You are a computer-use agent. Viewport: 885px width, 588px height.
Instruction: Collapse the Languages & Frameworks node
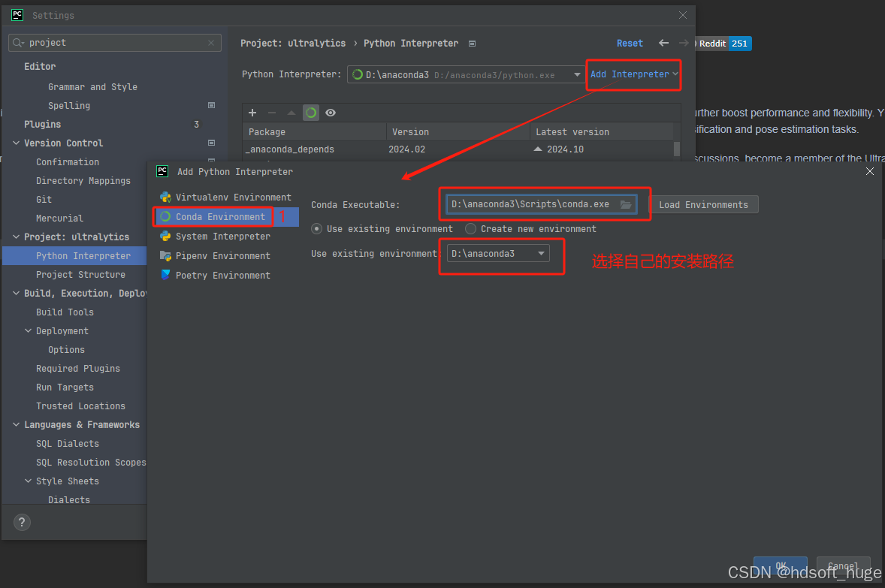coord(17,424)
